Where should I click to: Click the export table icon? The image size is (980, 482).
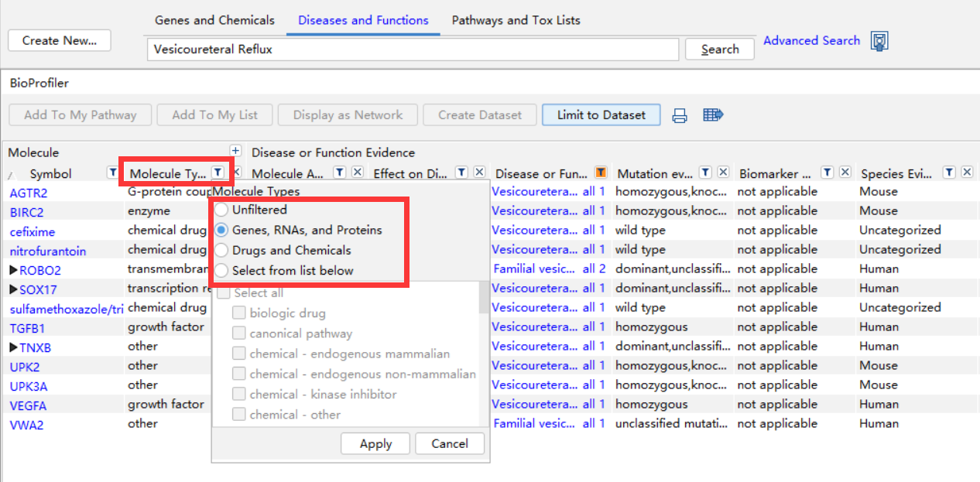713,115
